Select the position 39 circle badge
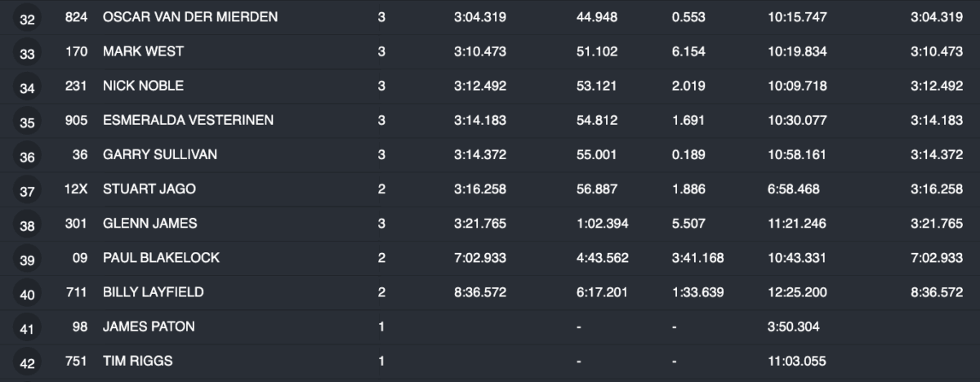 [27, 260]
